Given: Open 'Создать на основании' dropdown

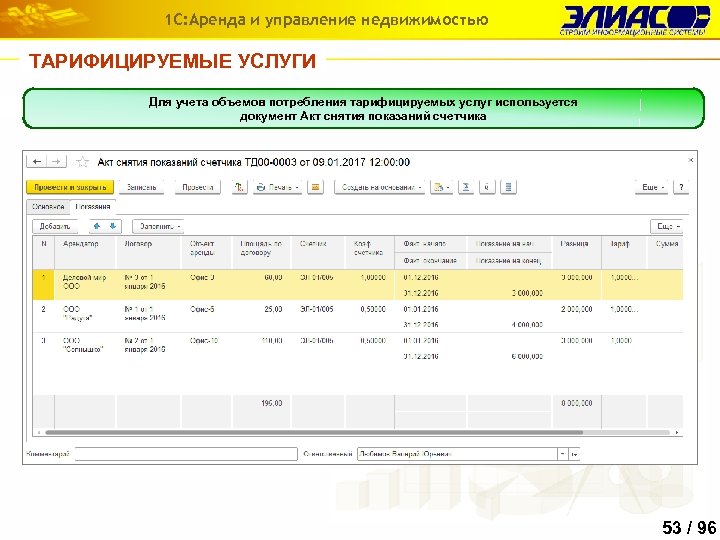Looking at the screenshot, I should (380, 187).
